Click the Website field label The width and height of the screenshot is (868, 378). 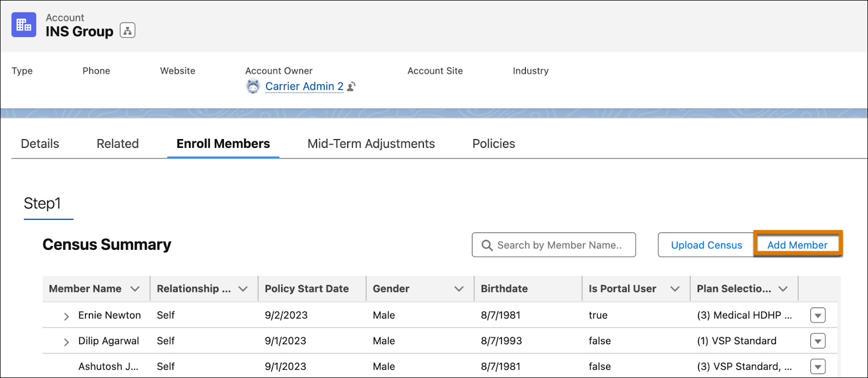tap(178, 71)
